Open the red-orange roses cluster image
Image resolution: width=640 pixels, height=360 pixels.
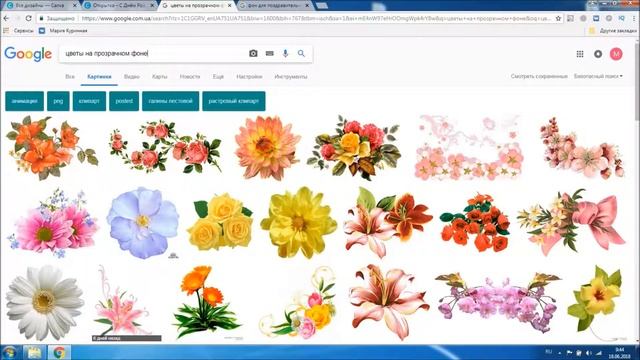coord(475,222)
